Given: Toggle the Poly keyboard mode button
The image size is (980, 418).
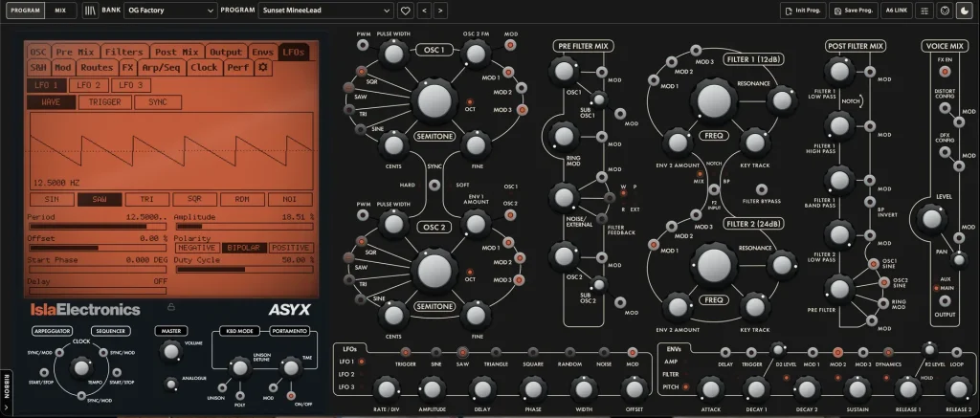Looking at the screenshot, I should [x=240, y=395].
